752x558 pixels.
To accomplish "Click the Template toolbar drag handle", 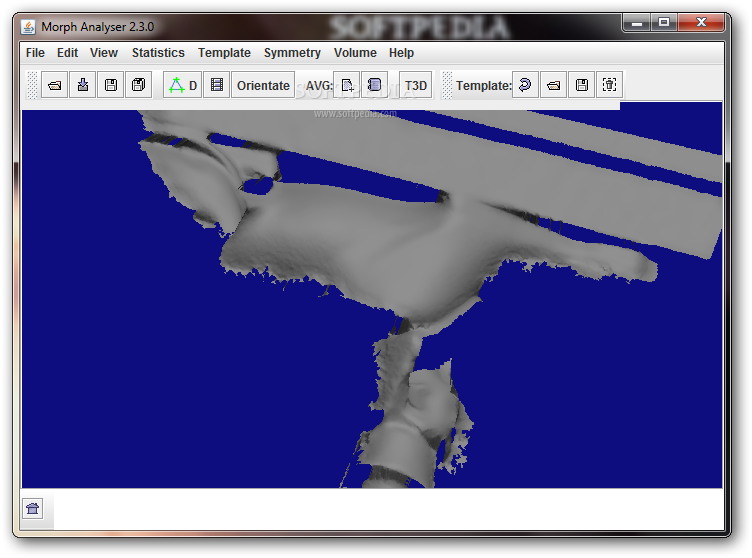I will [447, 85].
